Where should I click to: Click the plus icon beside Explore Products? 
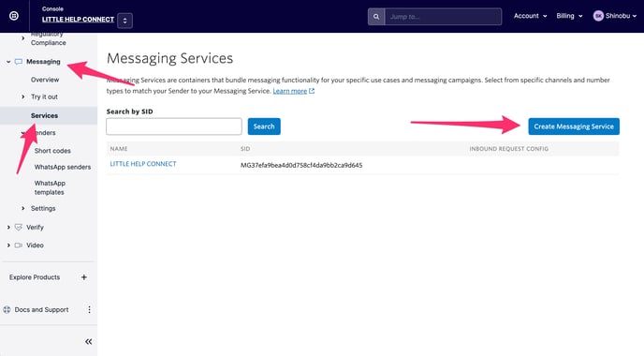click(x=84, y=277)
